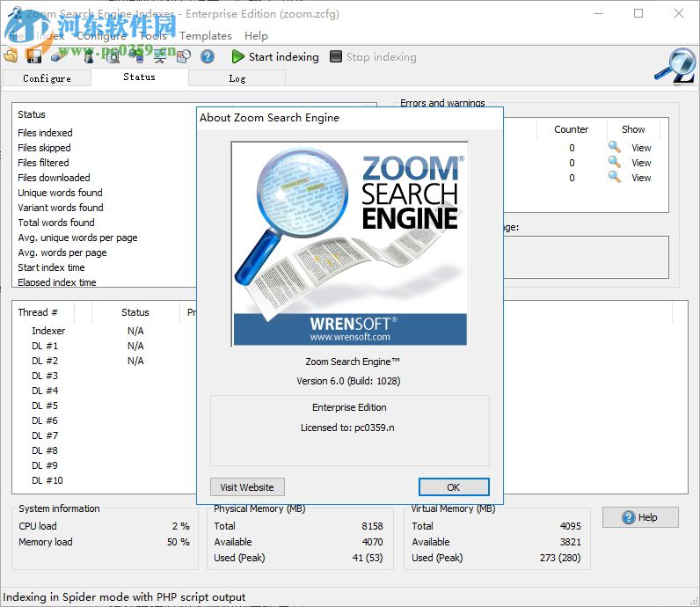Image resolution: width=700 pixels, height=607 pixels.
Task: Open the Help menu in the menu bar
Action: click(256, 36)
